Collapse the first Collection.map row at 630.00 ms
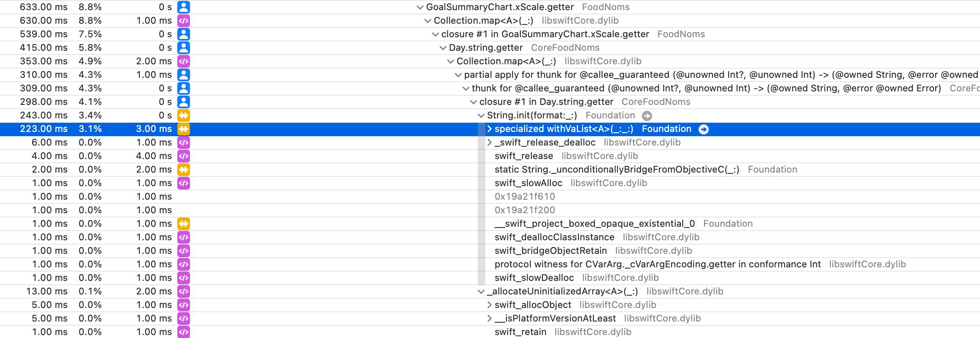Screen dimensions: 980x338 [x=427, y=21]
